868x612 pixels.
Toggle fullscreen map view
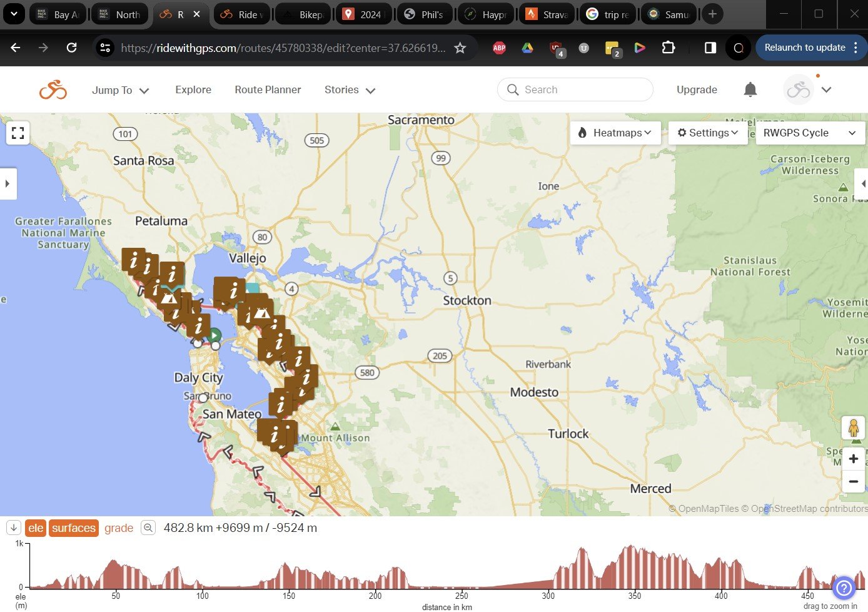pyautogui.click(x=18, y=133)
